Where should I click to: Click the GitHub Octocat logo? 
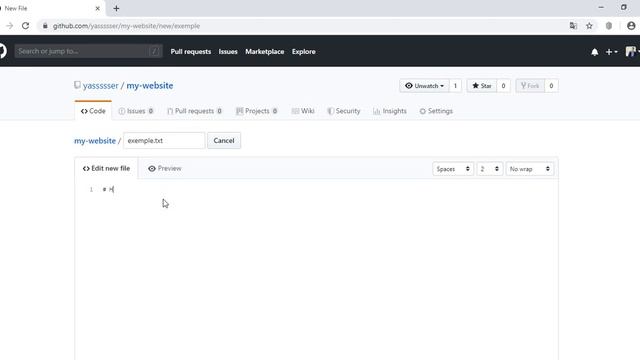(2, 51)
